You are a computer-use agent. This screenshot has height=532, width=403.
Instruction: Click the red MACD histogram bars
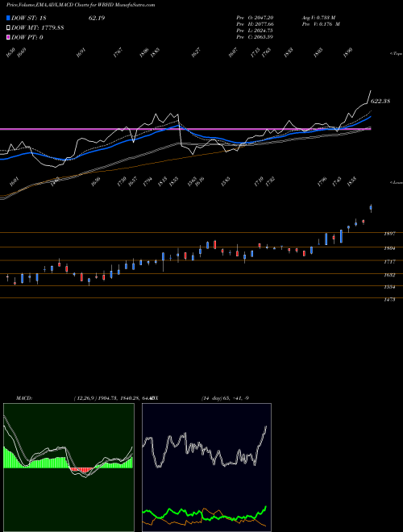coord(81,470)
